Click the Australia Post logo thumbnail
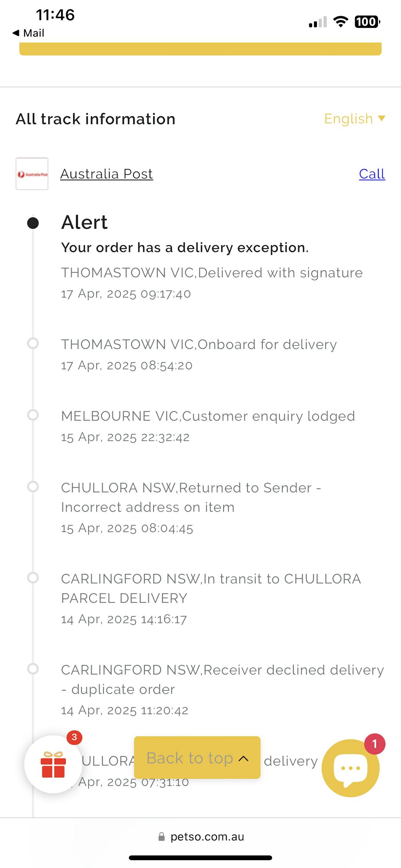The image size is (401, 868). point(32,174)
